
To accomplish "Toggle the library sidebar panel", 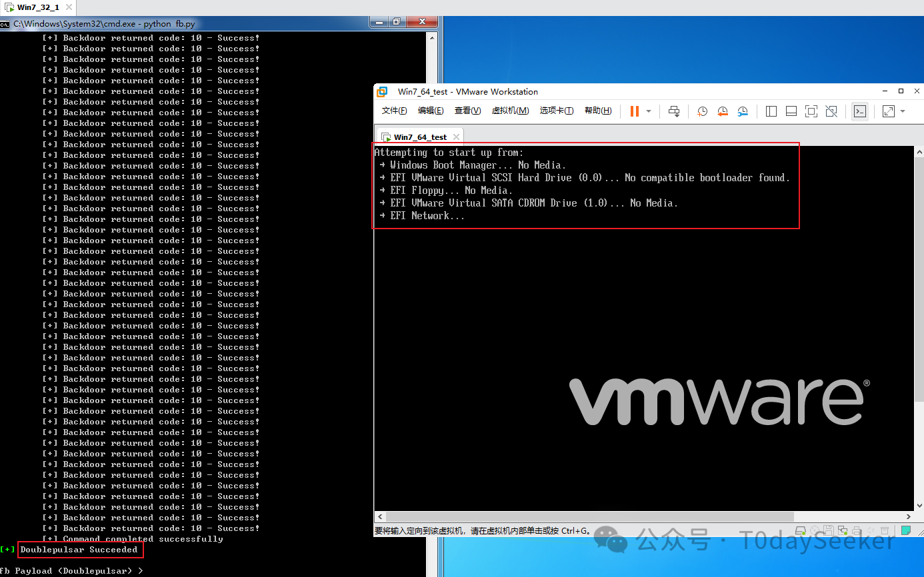I will 771,111.
